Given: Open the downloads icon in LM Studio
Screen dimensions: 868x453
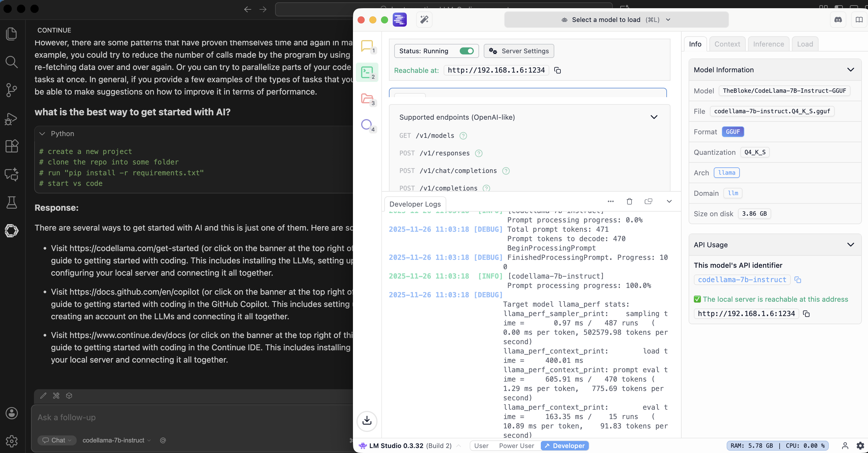Looking at the screenshot, I should (x=367, y=421).
